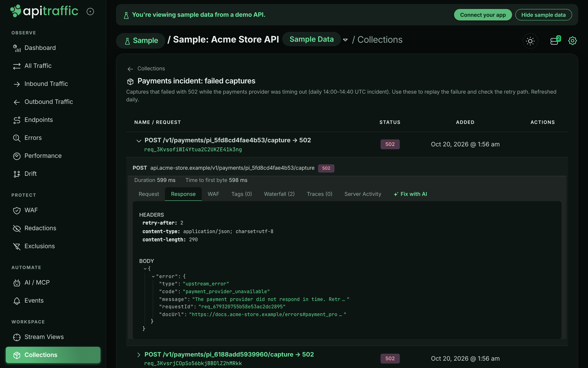Open the Dashboard sidebar item

(x=53, y=48)
